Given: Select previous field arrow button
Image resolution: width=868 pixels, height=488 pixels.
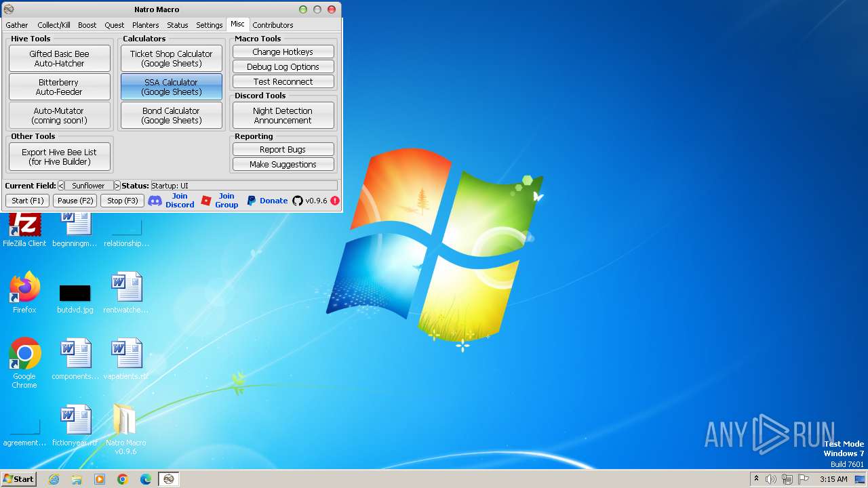Looking at the screenshot, I should [61, 186].
